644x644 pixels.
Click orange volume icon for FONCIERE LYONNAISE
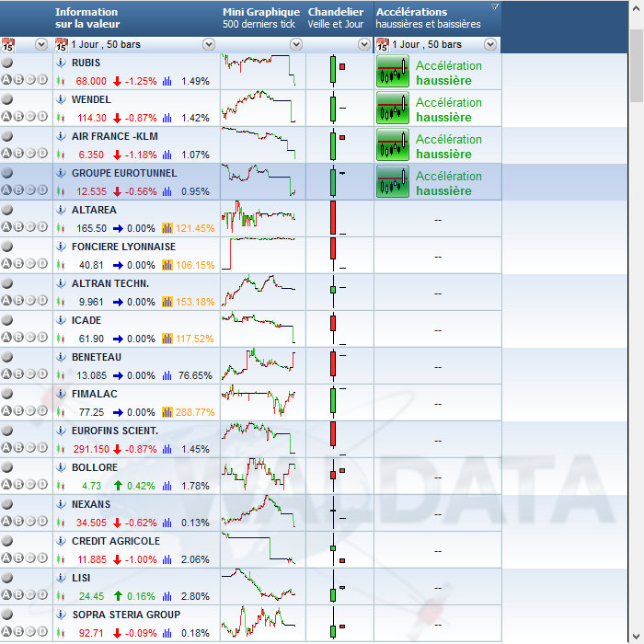(167, 265)
